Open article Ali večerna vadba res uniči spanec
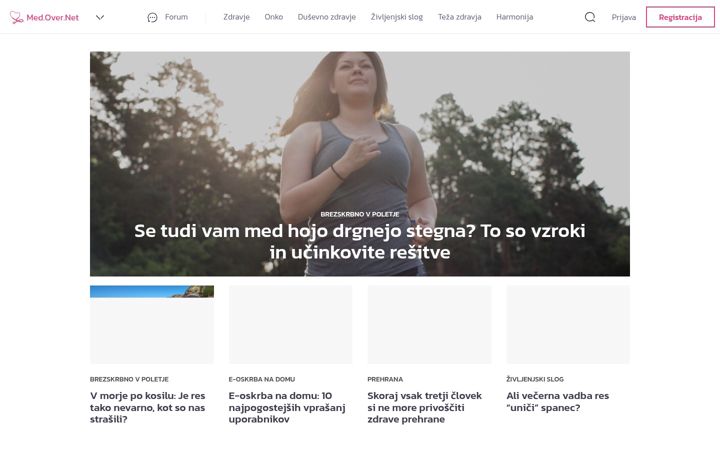 (557, 402)
